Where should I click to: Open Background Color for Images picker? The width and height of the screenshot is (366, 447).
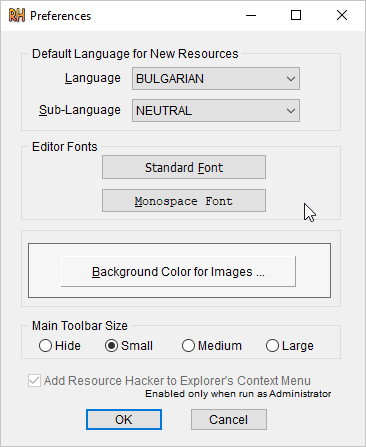pyautogui.click(x=178, y=271)
